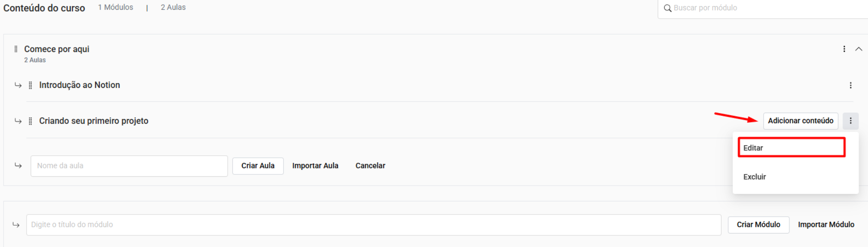
Task: Open three-dot menu for Introdução ao Notion
Action: (851, 85)
